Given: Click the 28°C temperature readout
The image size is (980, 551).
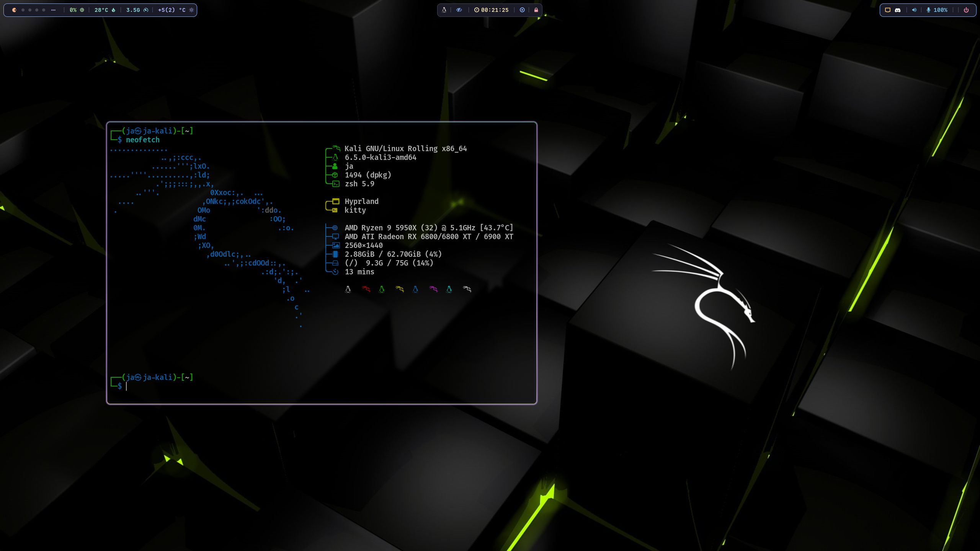Looking at the screenshot, I should [101, 10].
